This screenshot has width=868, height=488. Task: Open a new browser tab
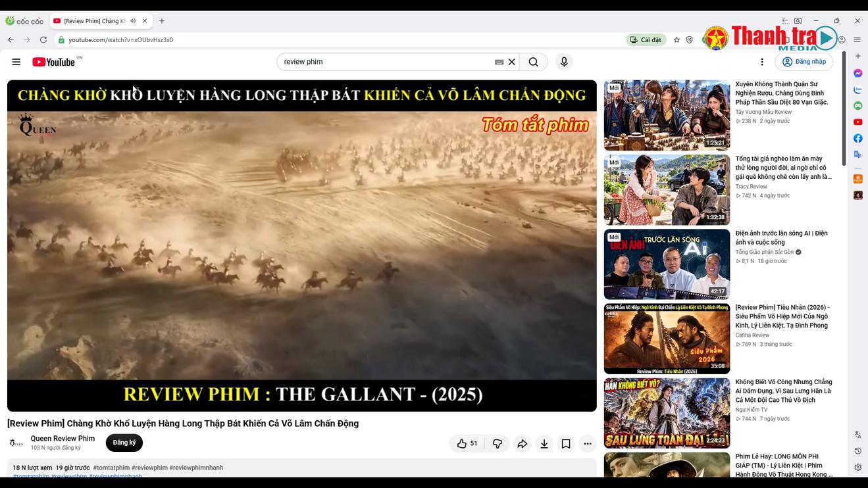(x=162, y=21)
